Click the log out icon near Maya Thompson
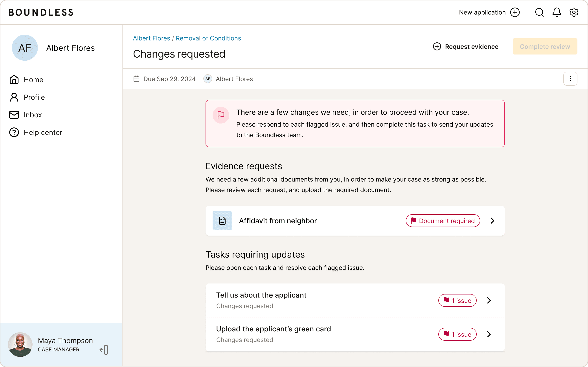This screenshot has height=367, width=588. click(104, 350)
